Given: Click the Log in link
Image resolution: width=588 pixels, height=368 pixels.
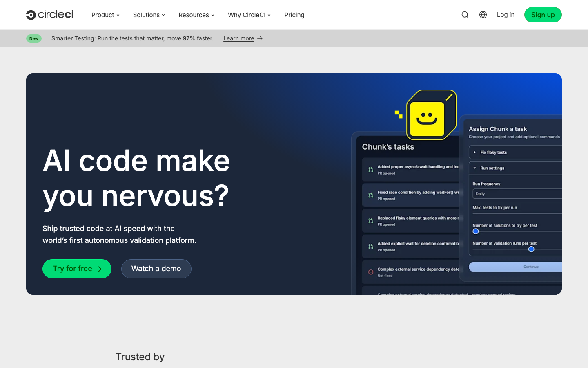Looking at the screenshot, I should pos(506,15).
